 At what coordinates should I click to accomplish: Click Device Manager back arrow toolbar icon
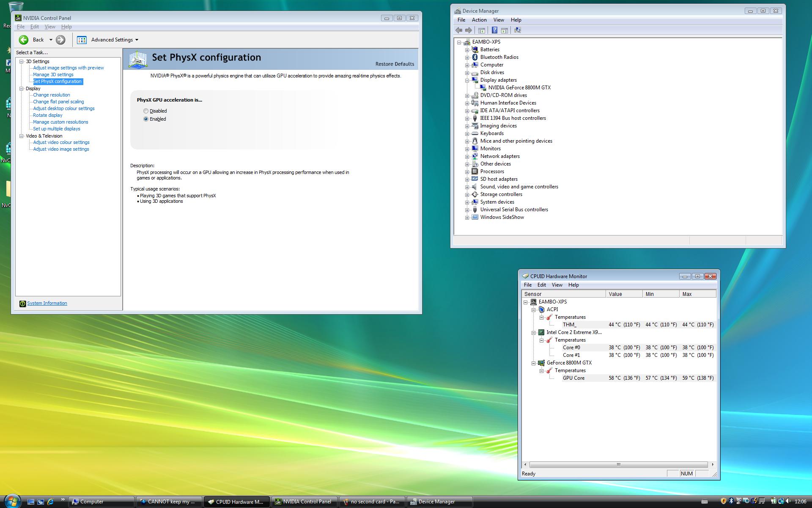pos(459,30)
